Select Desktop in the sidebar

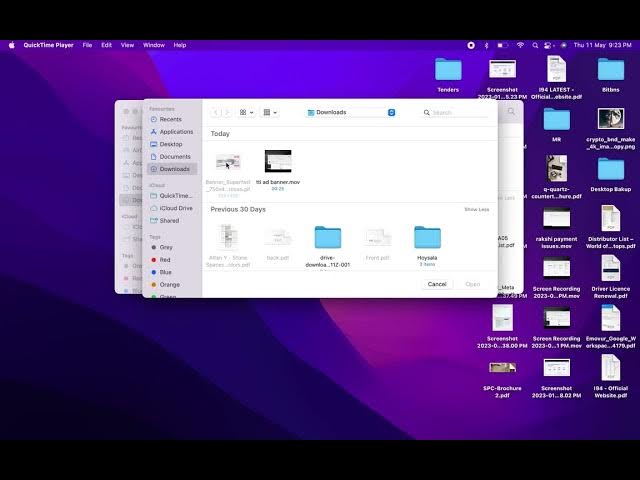[172, 144]
